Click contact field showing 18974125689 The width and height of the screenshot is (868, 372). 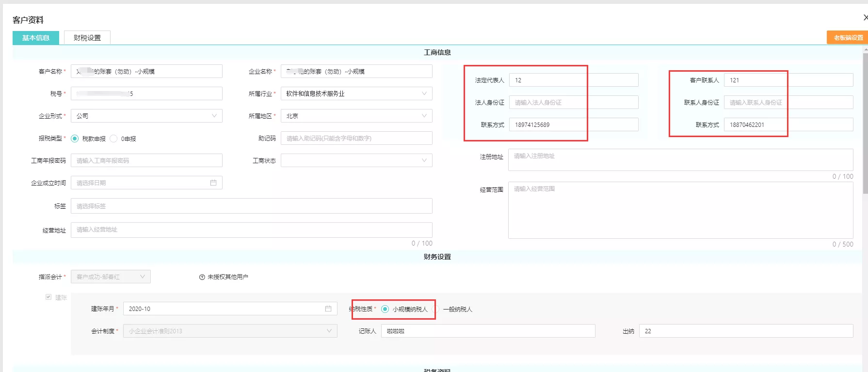(x=574, y=124)
